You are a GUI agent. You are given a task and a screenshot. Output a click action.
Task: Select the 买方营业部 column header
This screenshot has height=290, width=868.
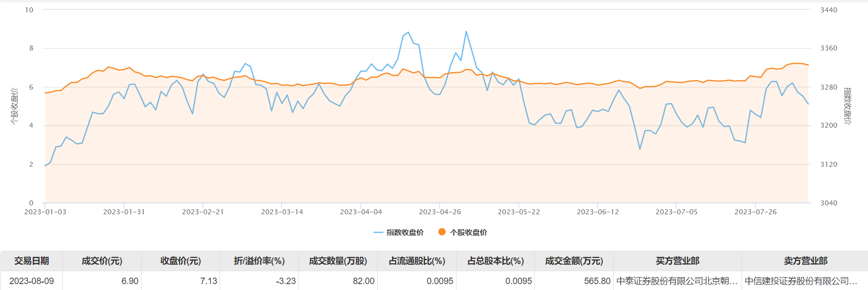click(x=678, y=261)
